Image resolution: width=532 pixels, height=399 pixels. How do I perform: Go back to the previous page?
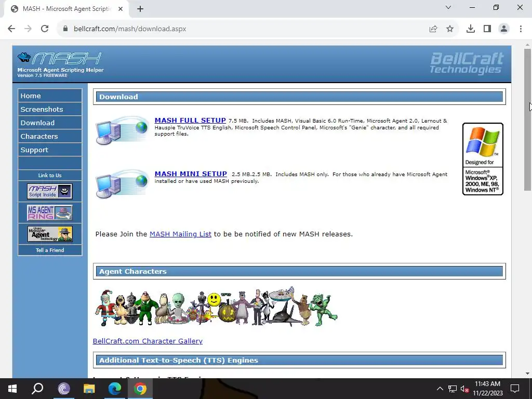point(11,29)
